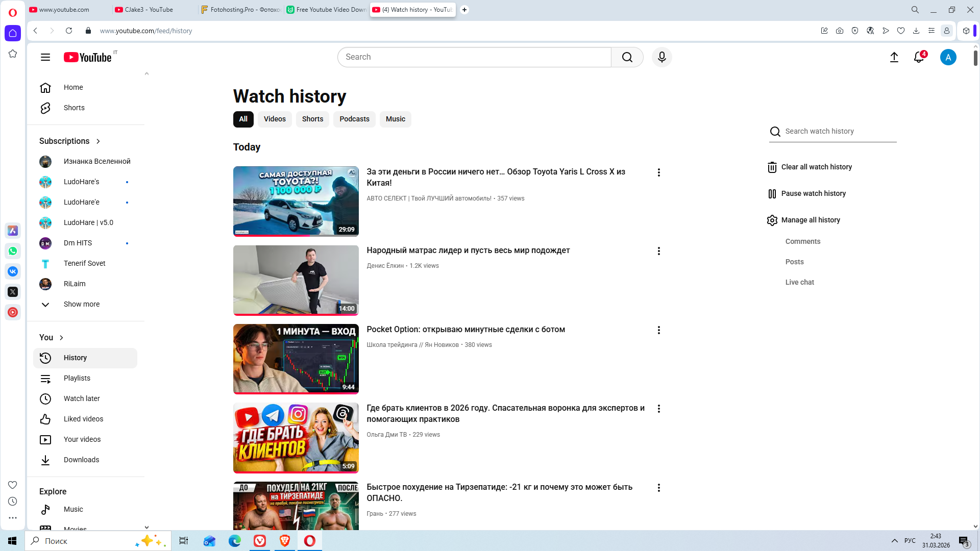Select the Podcasts filter chip
The width and height of the screenshot is (980, 551).
point(354,119)
